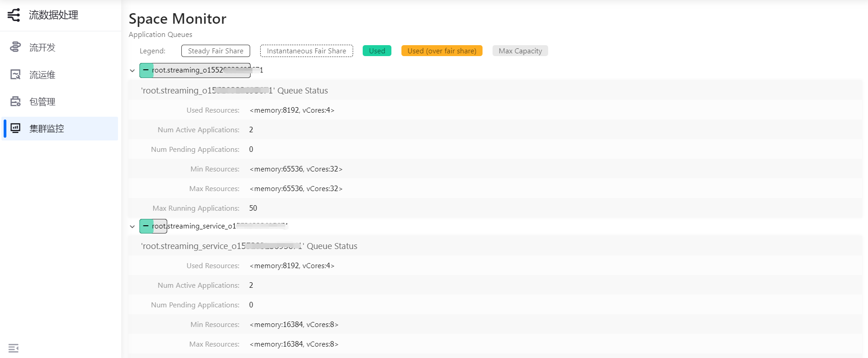Click minus icon on root.streaming_service queue bar
The width and height of the screenshot is (868, 358).
[x=146, y=226]
